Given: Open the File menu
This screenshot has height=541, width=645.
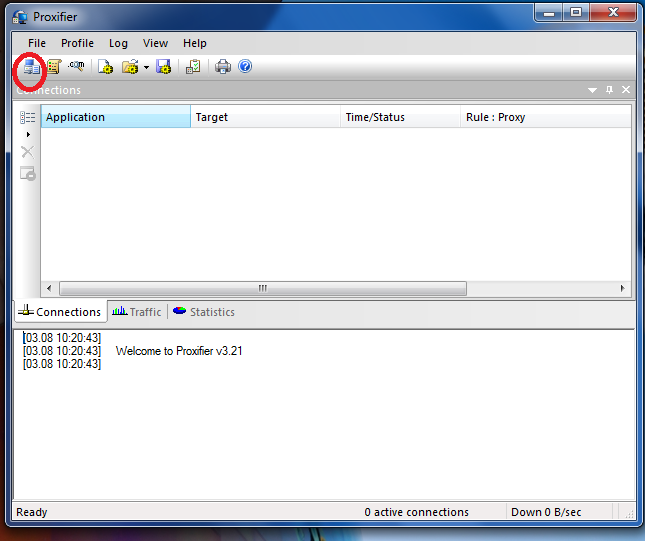Looking at the screenshot, I should click(x=37, y=43).
